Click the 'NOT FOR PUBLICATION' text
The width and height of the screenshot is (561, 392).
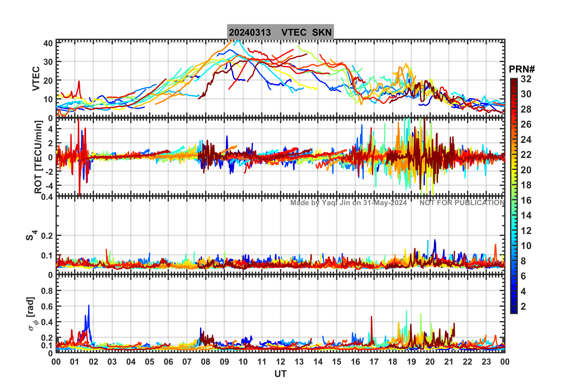[462, 203]
